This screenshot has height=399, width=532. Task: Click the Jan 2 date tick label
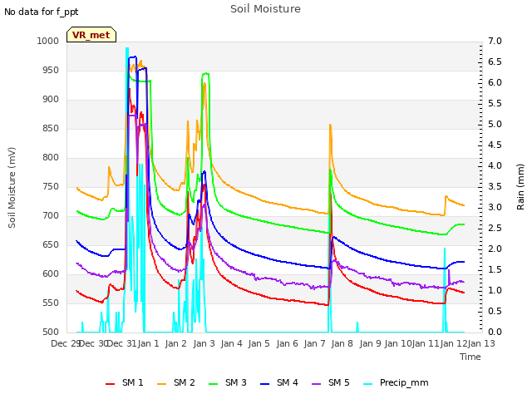click(176, 343)
